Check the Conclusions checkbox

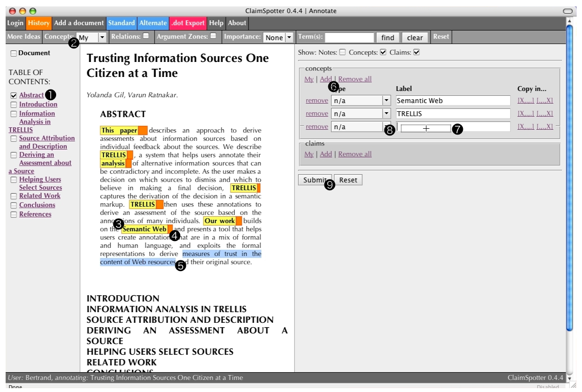[x=14, y=205]
